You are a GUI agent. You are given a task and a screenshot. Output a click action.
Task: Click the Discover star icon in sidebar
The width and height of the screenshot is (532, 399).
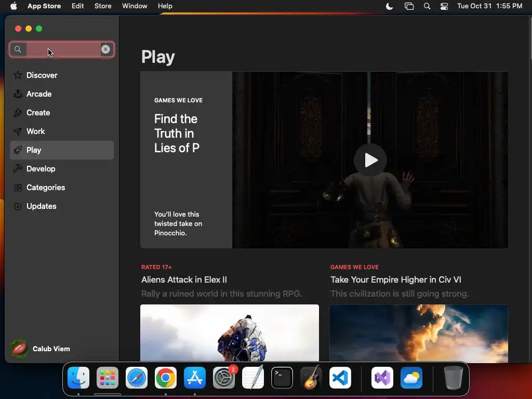[x=18, y=75]
